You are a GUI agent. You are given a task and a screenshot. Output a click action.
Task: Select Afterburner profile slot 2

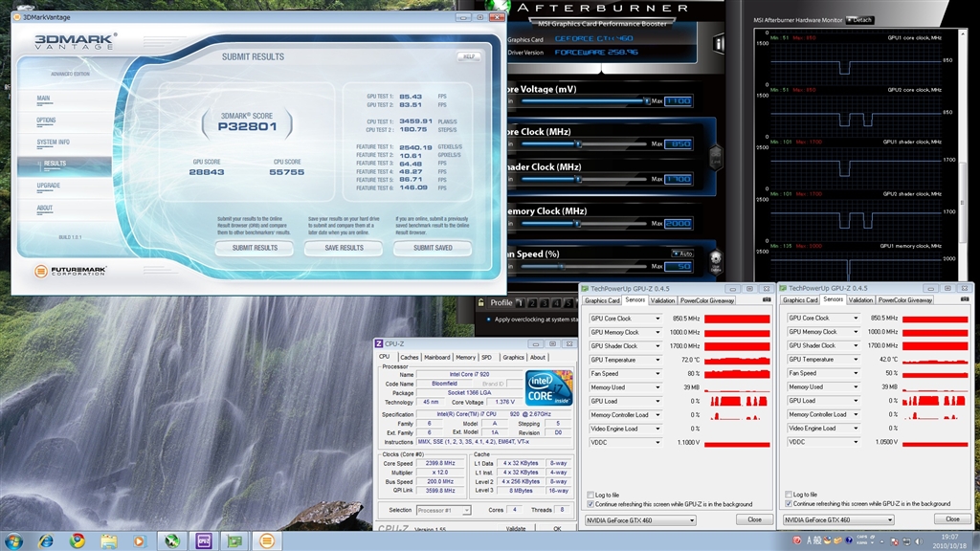click(x=532, y=303)
